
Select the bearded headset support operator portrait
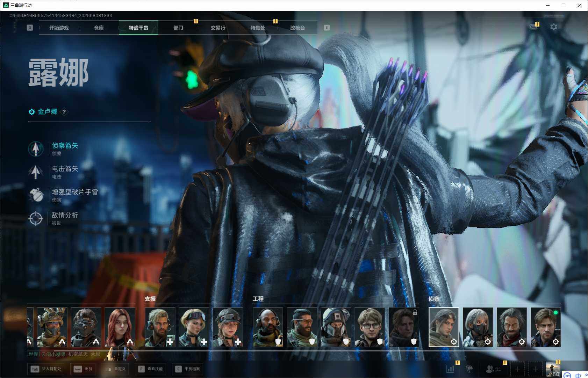160,327
